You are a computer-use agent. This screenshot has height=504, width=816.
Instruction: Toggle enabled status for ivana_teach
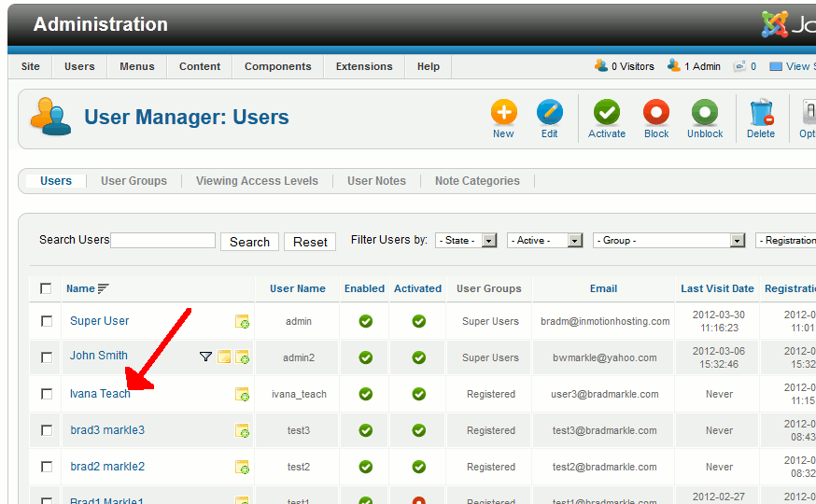point(366,394)
